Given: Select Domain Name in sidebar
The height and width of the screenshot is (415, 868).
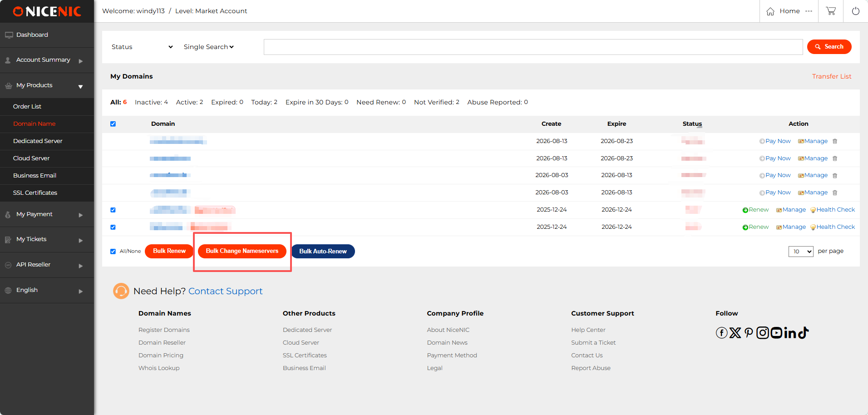Looking at the screenshot, I should pyautogui.click(x=35, y=124).
